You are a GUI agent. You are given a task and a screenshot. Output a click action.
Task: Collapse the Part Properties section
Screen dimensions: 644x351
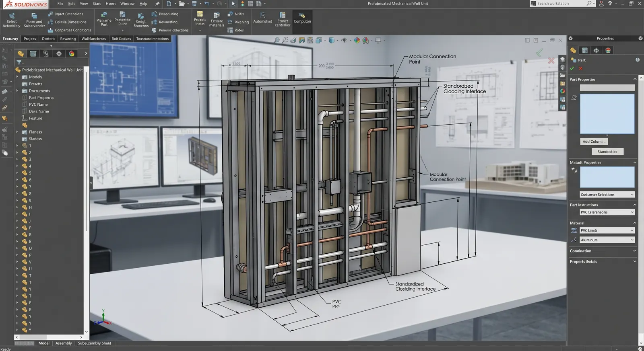(x=635, y=79)
